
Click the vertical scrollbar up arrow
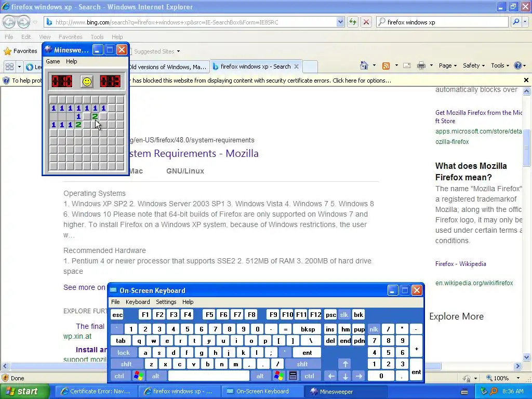[x=527, y=91]
